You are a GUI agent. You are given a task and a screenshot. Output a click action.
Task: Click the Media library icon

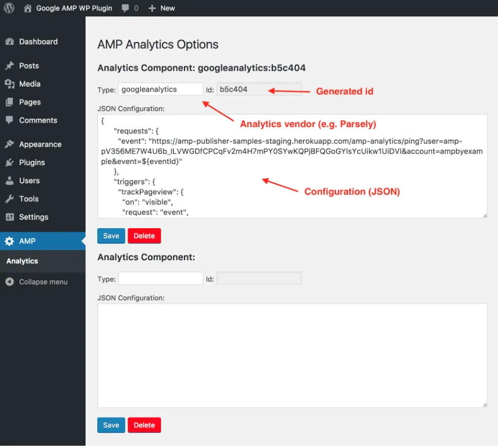tap(10, 84)
